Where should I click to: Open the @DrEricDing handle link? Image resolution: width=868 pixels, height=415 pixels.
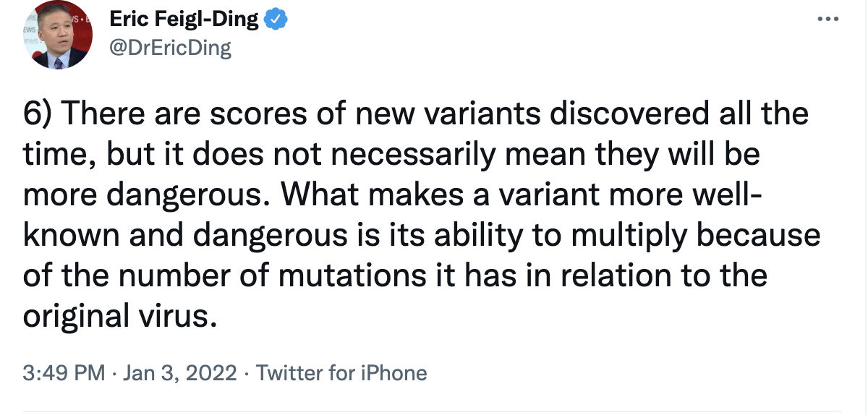pos(170,48)
